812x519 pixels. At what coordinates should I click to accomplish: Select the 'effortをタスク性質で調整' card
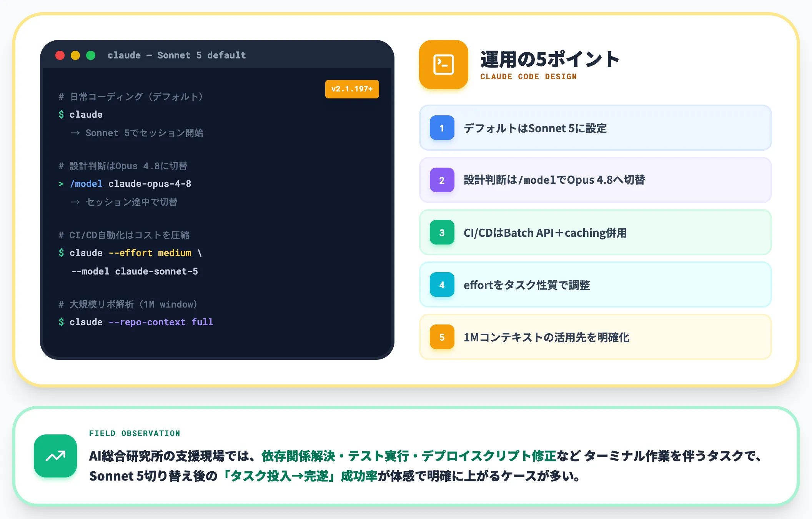[x=595, y=284]
